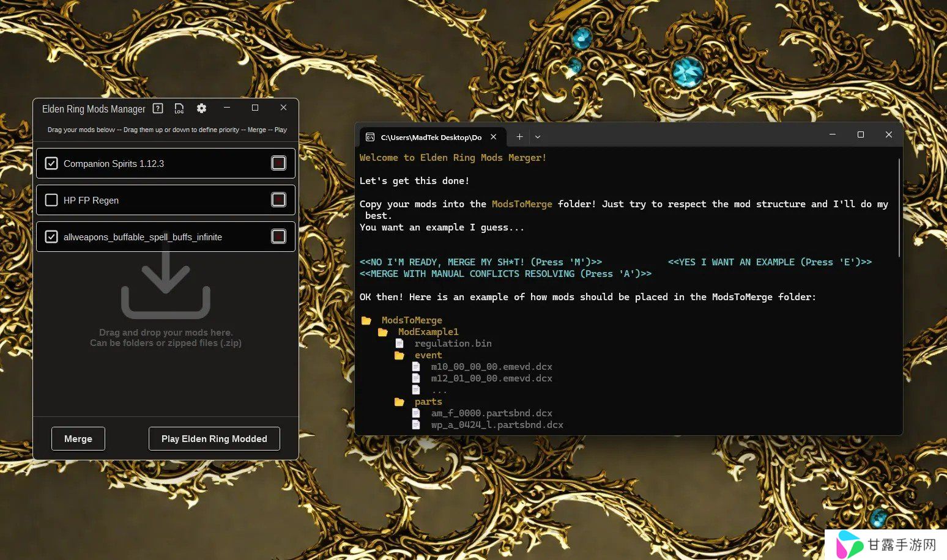Launch Play Elden Ring Modded
This screenshot has width=947, height=560.
[214, 439]
